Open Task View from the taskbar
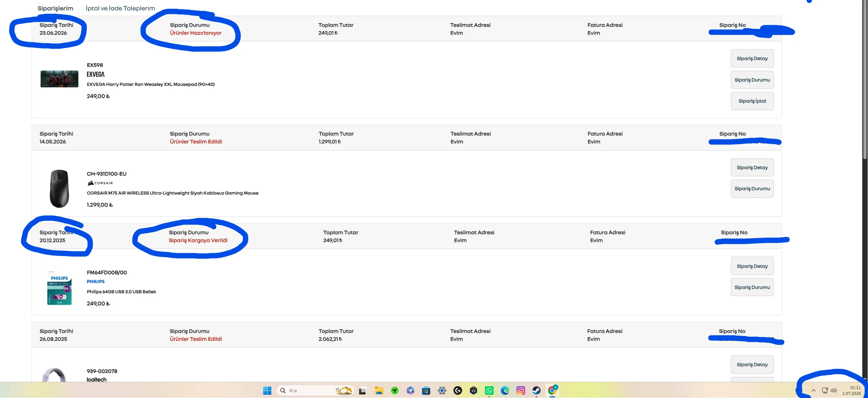This screenshot has width=868, height=398. pyautogui.click(x=363, y=390)
